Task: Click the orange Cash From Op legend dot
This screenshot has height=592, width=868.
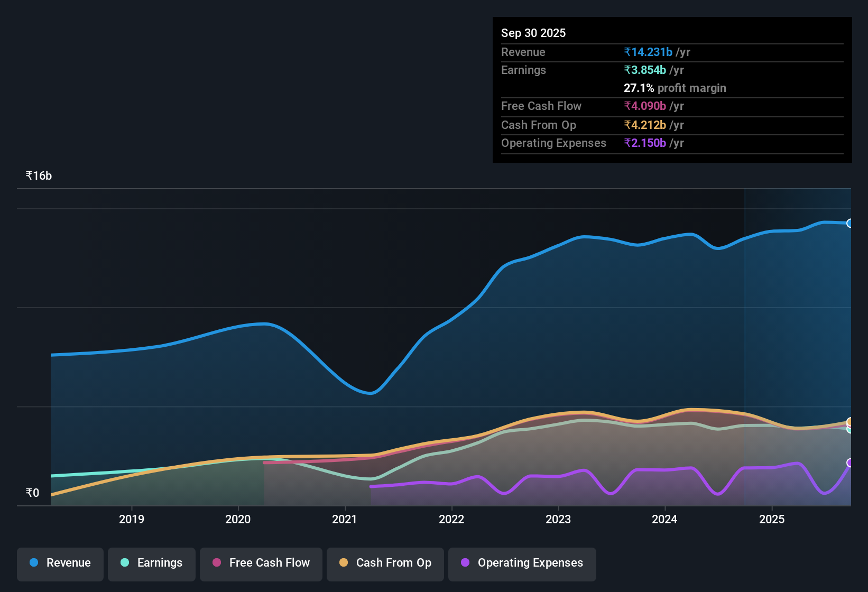Action: [344, 563]
